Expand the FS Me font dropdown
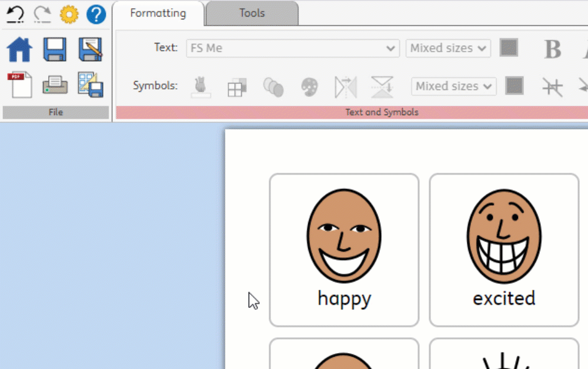The width and height of the screenshot is (588, 369). pyautogui.click(x=390, y=48)
